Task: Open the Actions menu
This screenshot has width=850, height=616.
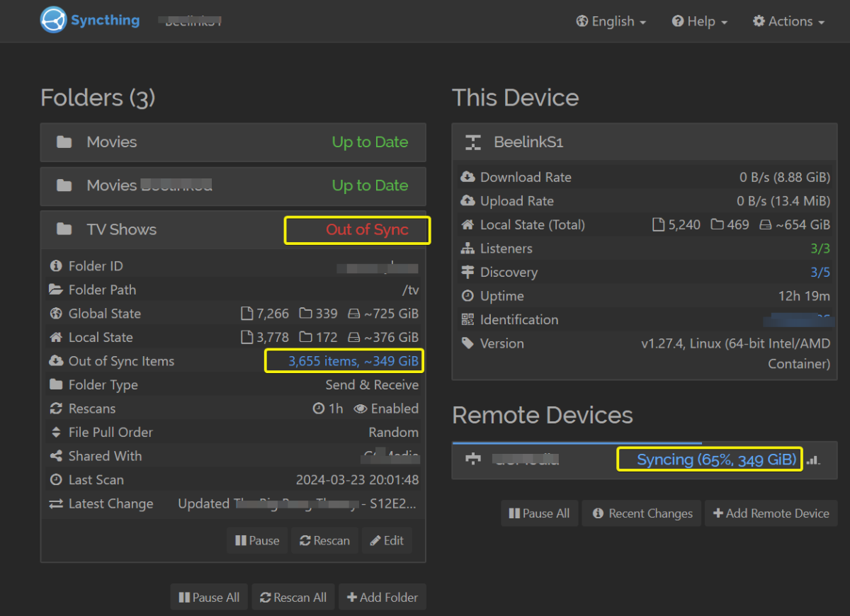Action: coord(788,21)
